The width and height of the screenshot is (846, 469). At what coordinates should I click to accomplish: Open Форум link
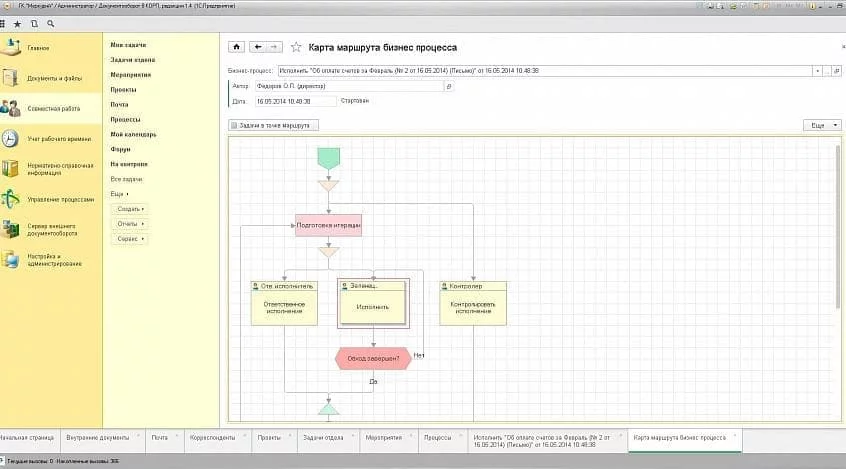click(120, 149)
